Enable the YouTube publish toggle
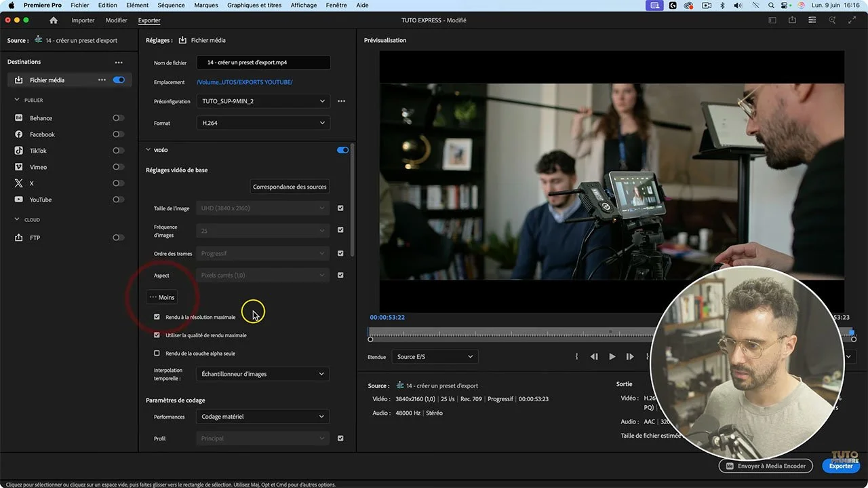The image size is (868, 488). click(x=119, y=200)
